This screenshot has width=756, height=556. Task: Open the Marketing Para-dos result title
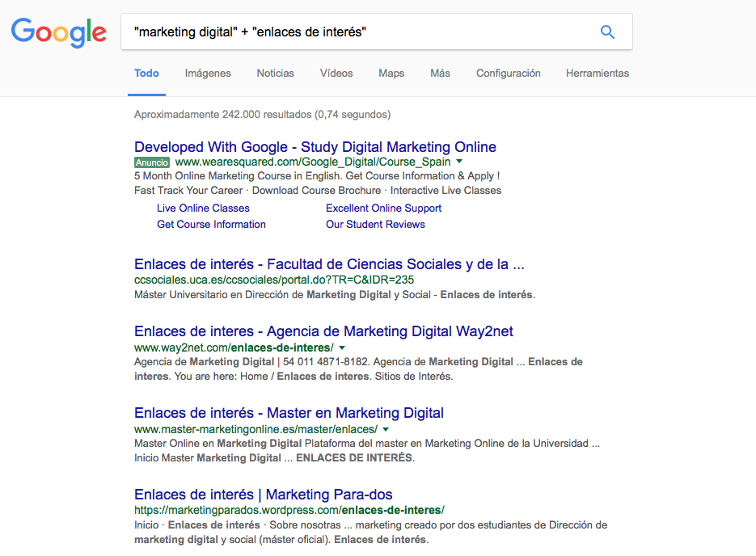click(263, 495)
